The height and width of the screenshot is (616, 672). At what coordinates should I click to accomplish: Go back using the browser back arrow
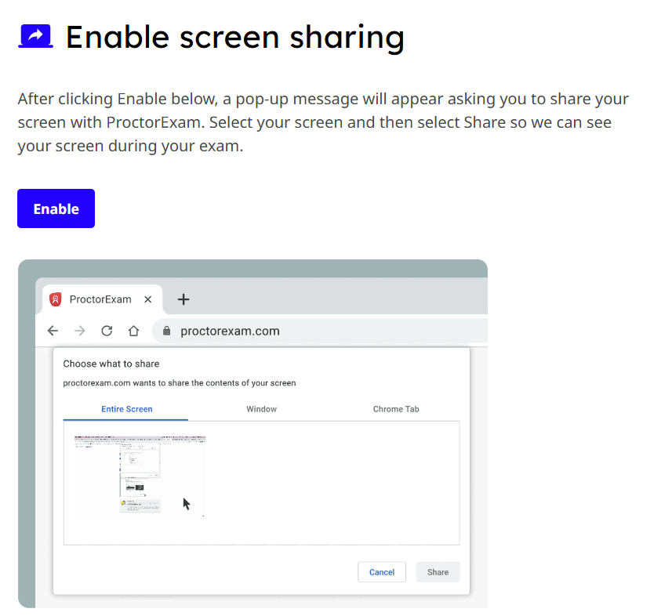[53, 331]
